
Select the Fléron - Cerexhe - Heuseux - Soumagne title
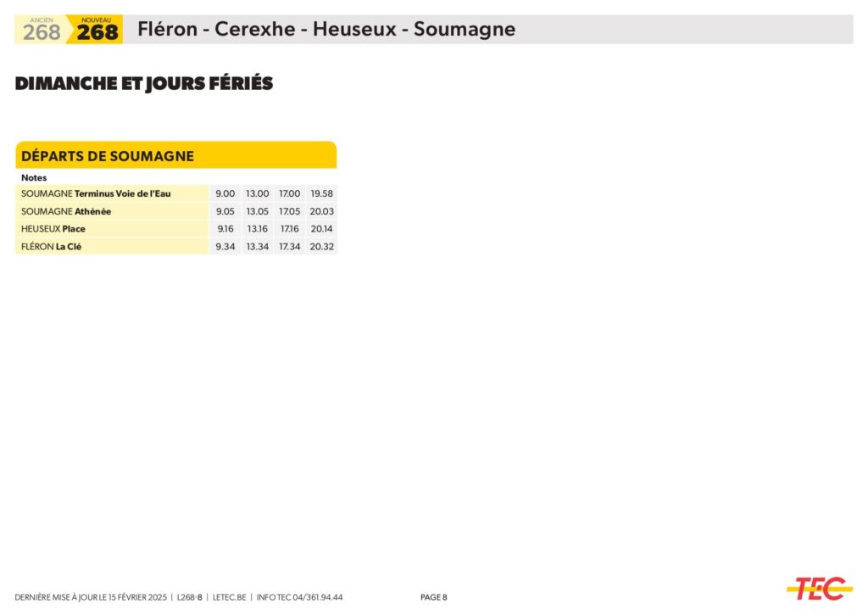click(x=326, y=30)
